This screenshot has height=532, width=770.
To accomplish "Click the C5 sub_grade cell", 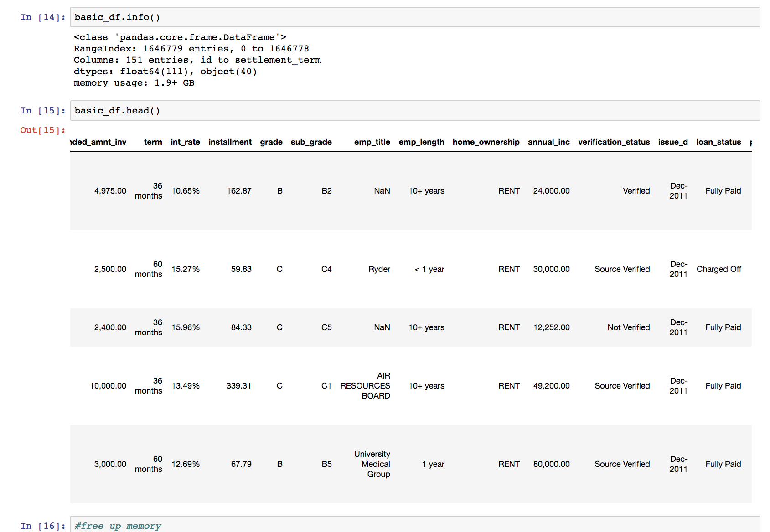I will tap(326, 327).
